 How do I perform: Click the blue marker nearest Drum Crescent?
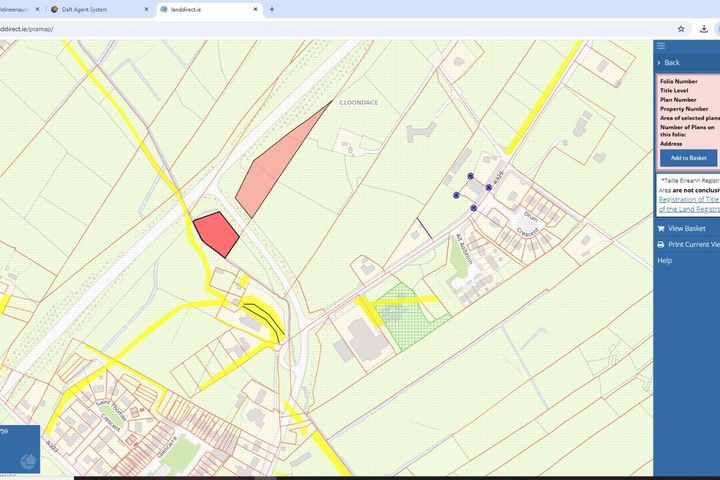click(474, 208)
